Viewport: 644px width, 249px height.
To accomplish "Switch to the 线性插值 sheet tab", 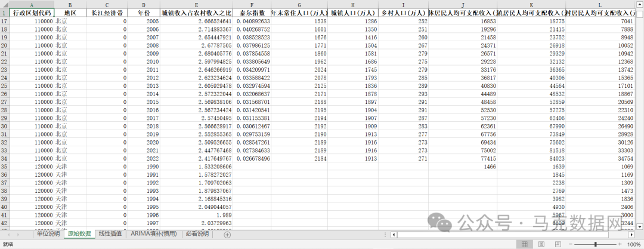I will pyautogui.click(x=110, y=235).
